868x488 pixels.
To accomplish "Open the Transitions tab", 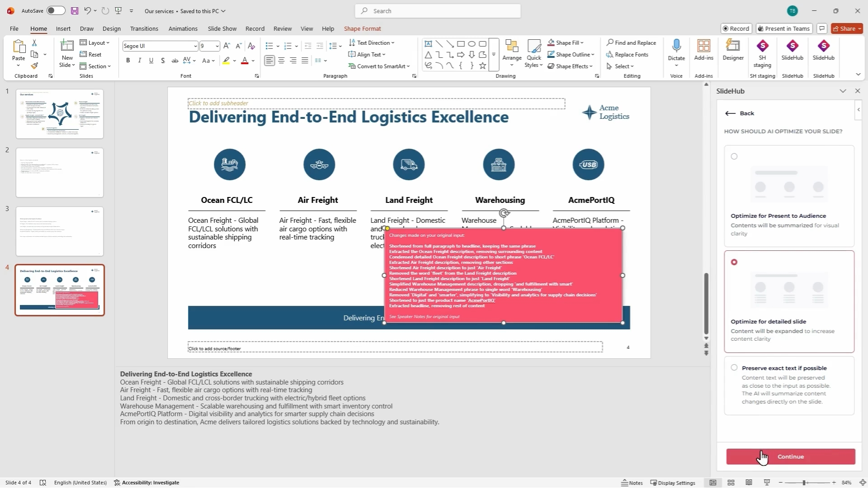I will 144,28.
